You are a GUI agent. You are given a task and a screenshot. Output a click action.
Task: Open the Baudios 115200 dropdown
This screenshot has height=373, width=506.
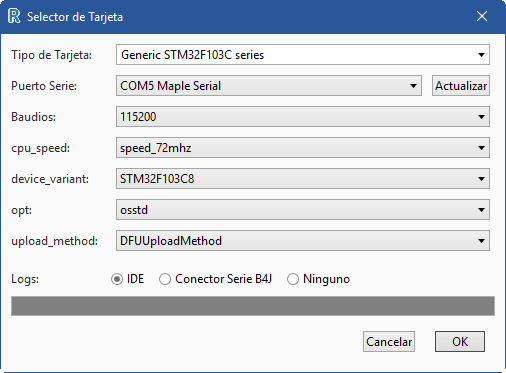pyautogui.click(x=303, y=117)
